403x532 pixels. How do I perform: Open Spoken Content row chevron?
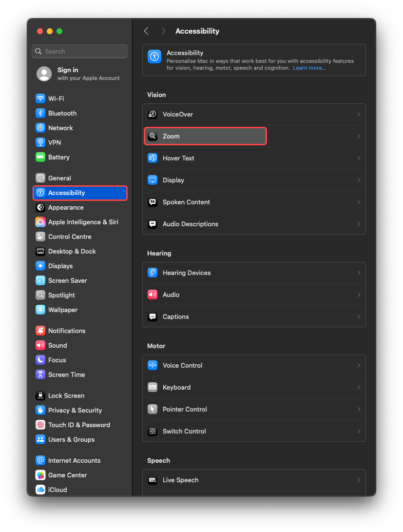(359, 202)
